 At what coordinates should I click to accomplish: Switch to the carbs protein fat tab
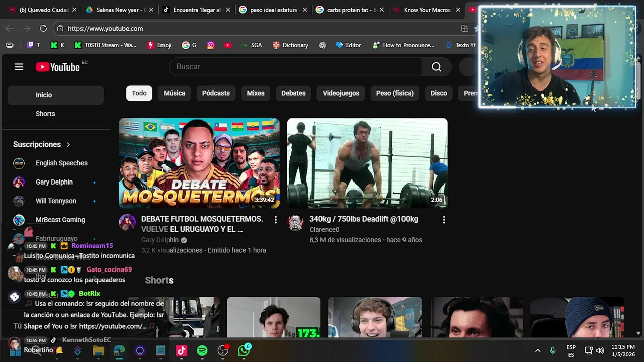coord(351,10)
